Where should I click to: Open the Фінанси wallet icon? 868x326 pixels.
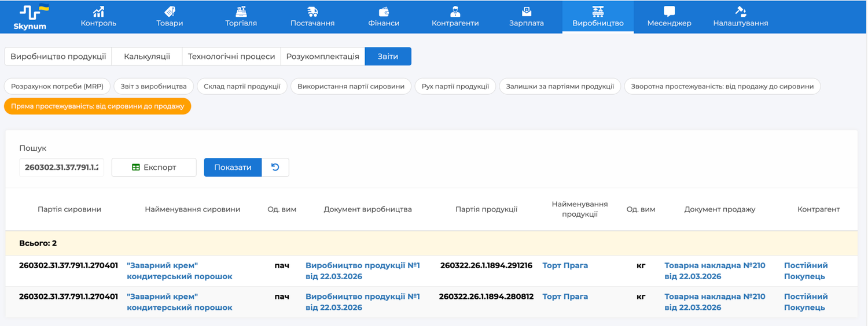point(384,12)
